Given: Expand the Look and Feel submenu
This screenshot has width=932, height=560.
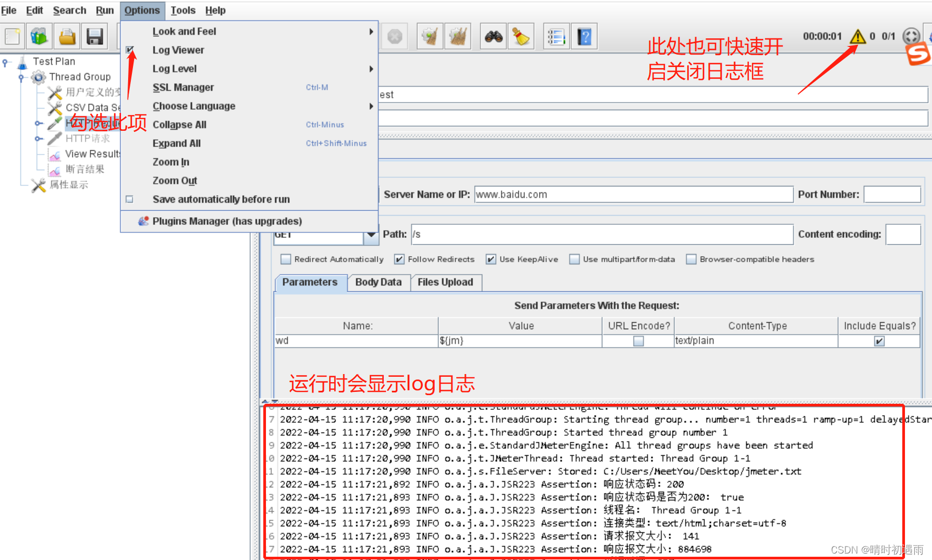Looking at the screenshot, I should (249, 31).
